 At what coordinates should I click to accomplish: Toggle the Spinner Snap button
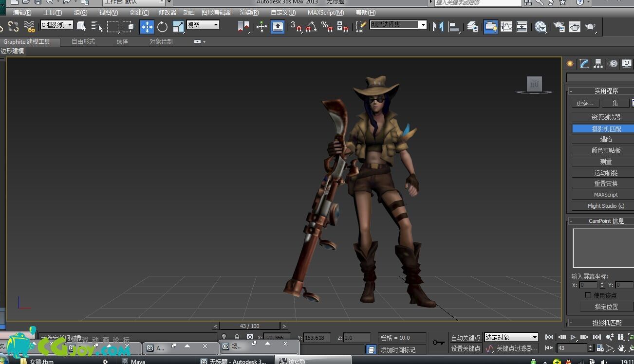[x=342, y=26]
